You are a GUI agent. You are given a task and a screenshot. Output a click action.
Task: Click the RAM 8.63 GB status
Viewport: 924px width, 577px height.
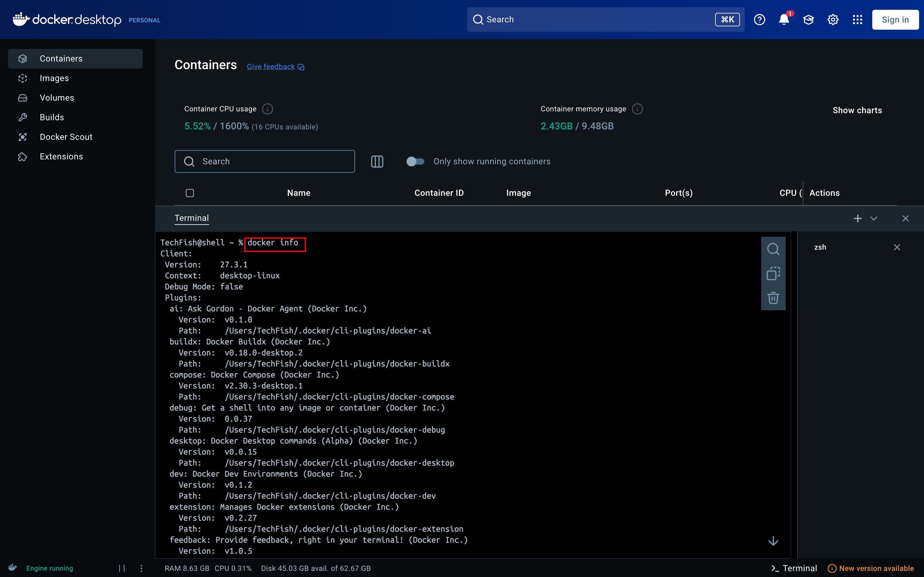click(187, 568)
